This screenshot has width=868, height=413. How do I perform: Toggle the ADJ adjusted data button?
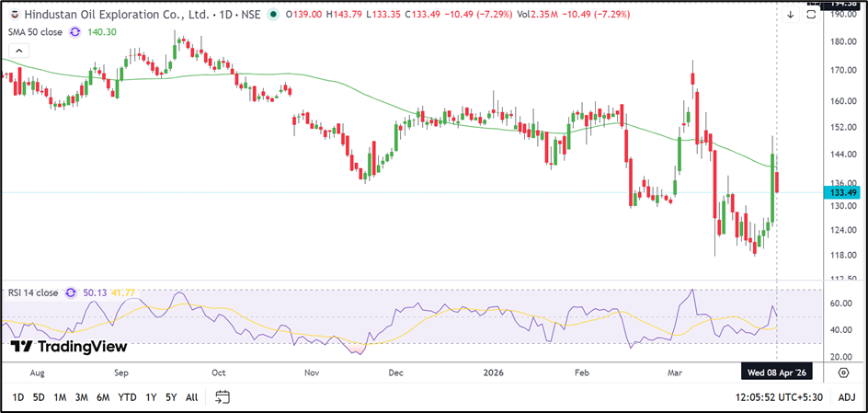[x=846, y=397]
